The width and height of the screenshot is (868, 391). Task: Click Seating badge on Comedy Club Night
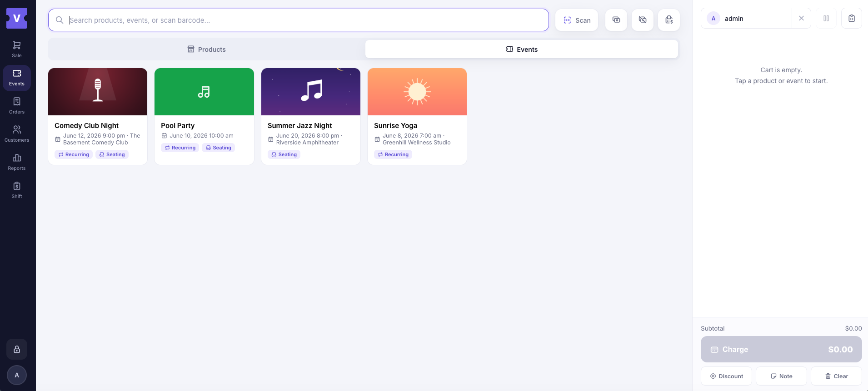coord(112,154)
